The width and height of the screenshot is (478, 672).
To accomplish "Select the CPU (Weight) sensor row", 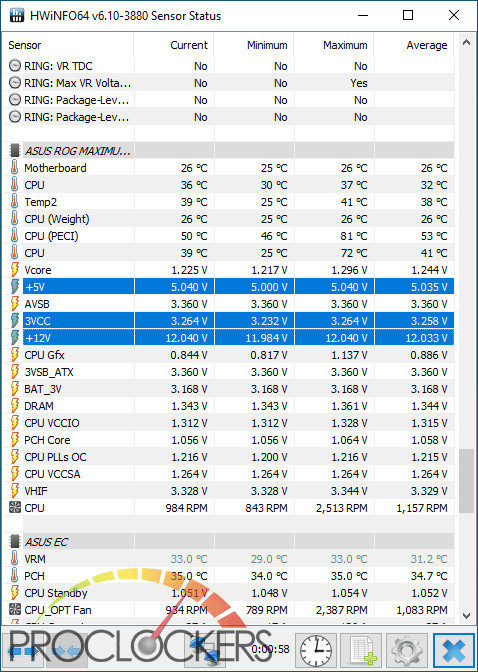I will pos(229,219).
